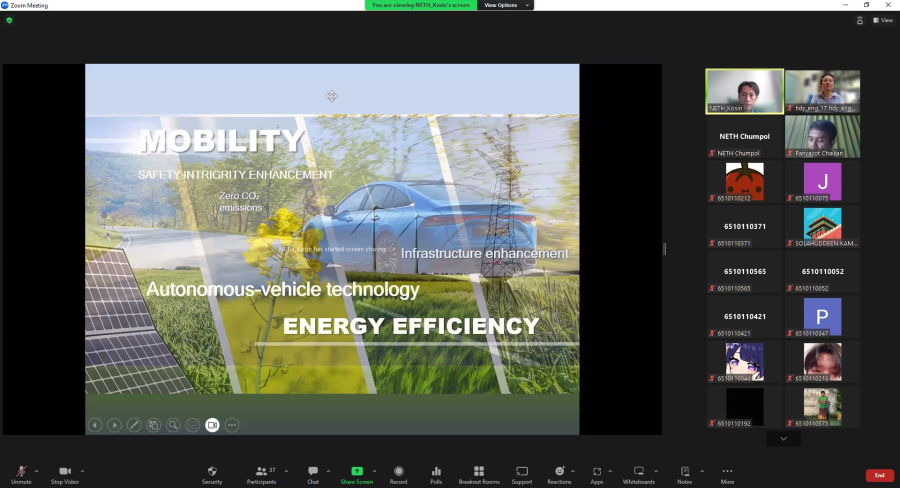
Task: Start recording with the Record button
Action: 399,471
